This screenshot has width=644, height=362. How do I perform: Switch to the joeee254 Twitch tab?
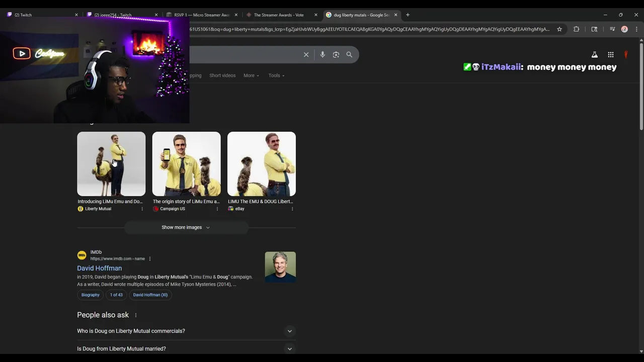point(121,15)
